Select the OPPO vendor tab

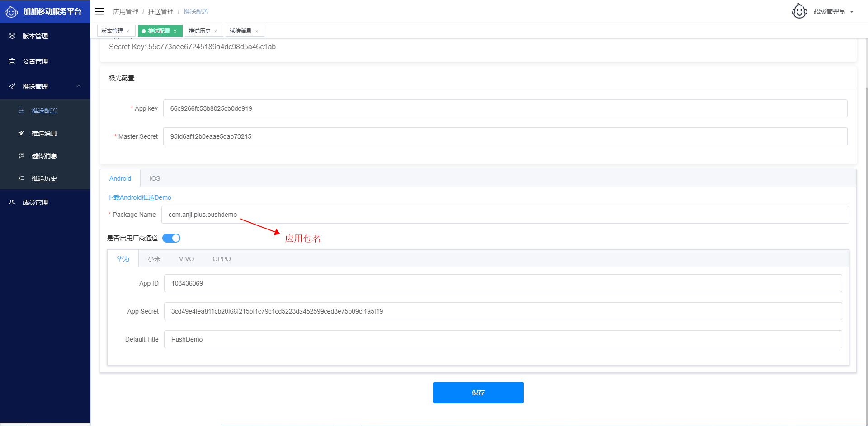pos(222,259)
